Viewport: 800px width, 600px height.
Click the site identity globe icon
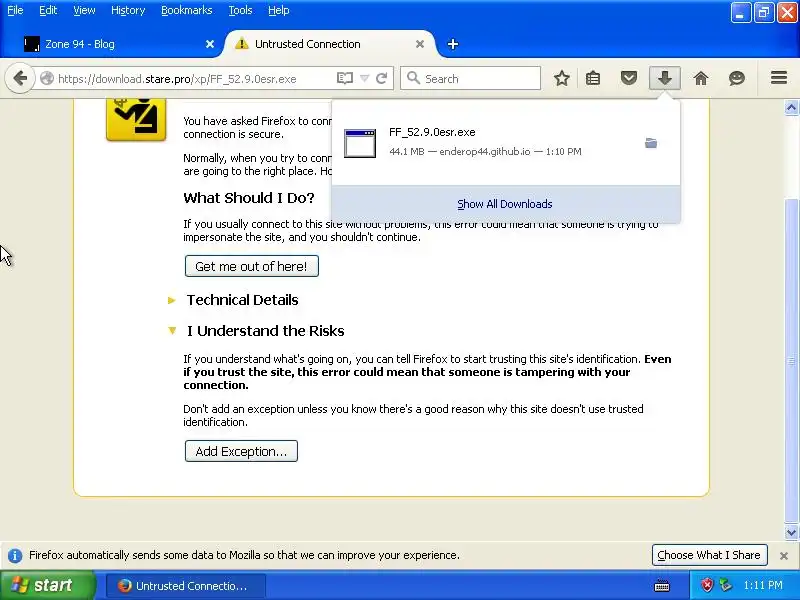(47, 79)
